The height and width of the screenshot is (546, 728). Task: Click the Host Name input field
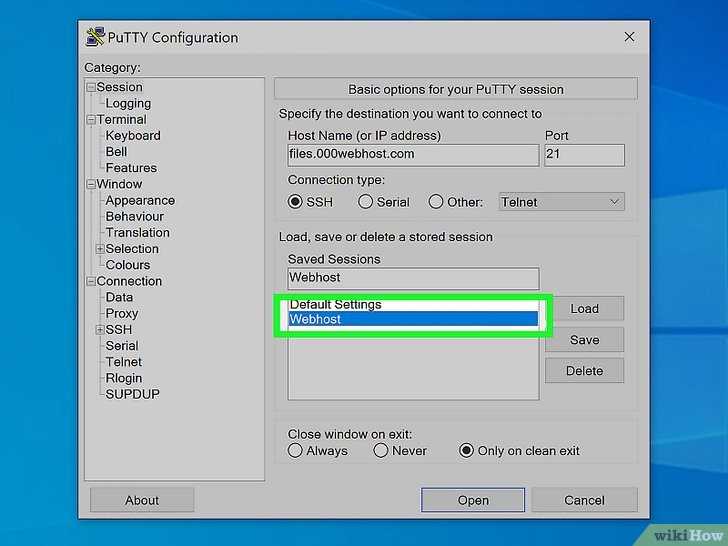coord(413,155)
